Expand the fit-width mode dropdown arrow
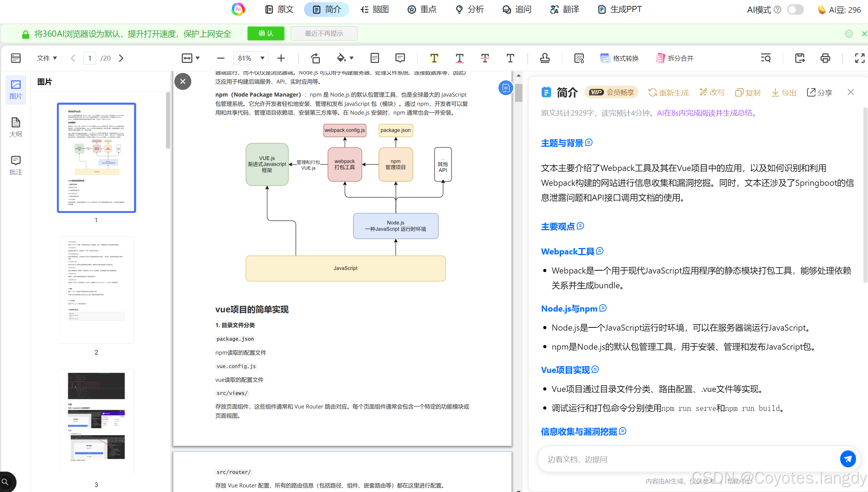The height and width of the screenshot is (492, 868). (x=198, y=58)
